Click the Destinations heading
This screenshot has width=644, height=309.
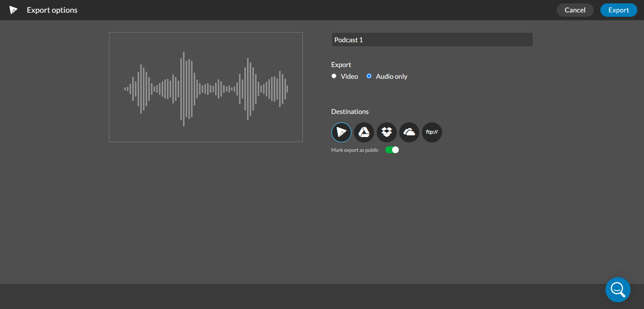pyautogui.click(x=350, y=112)
